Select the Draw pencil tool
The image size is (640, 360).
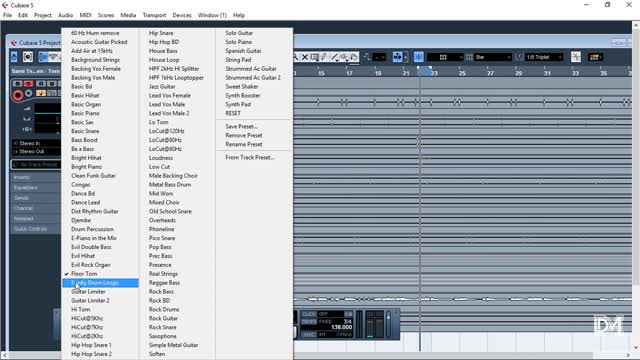(x=324, y=57)
